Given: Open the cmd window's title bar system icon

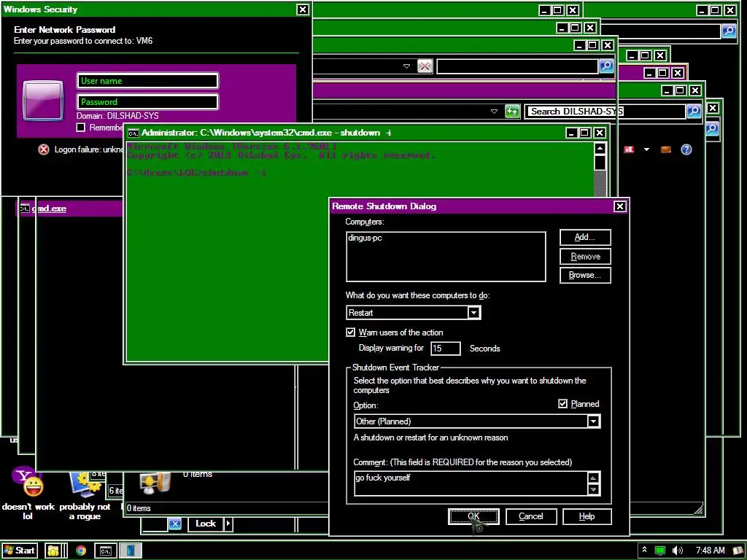Looking at the screenshot, I should point(133,133).
